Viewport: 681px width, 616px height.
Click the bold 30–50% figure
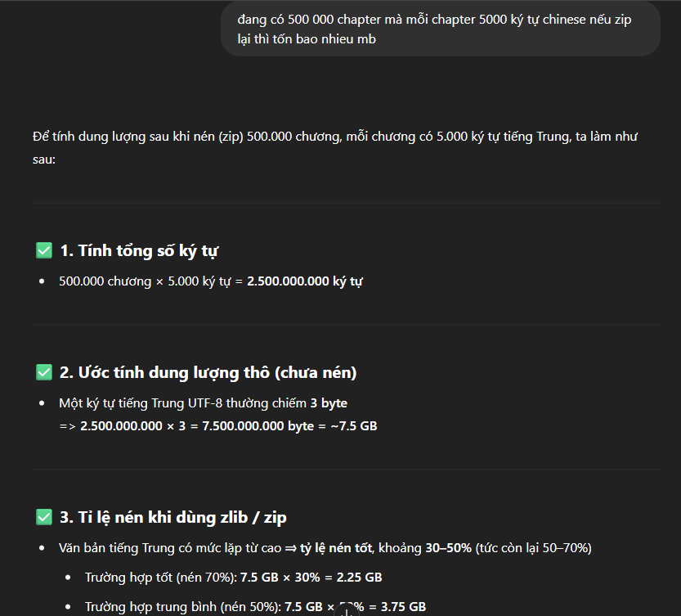[x=448, y=548]
